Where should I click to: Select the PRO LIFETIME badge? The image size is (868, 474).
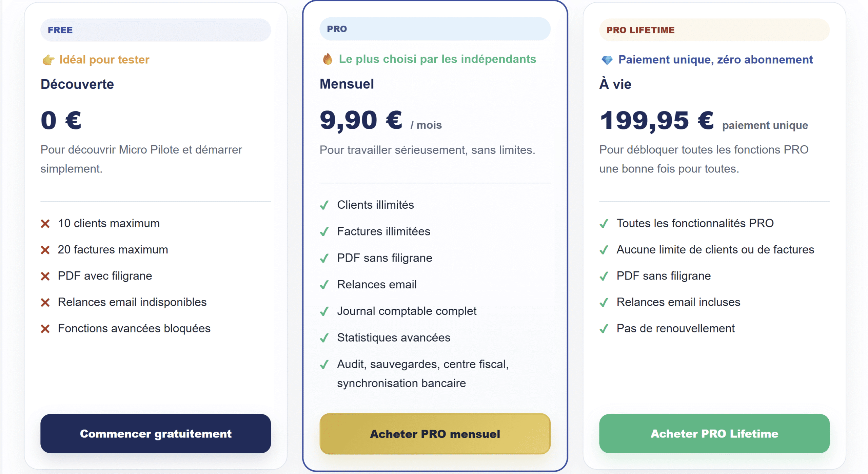click(640, 30)
